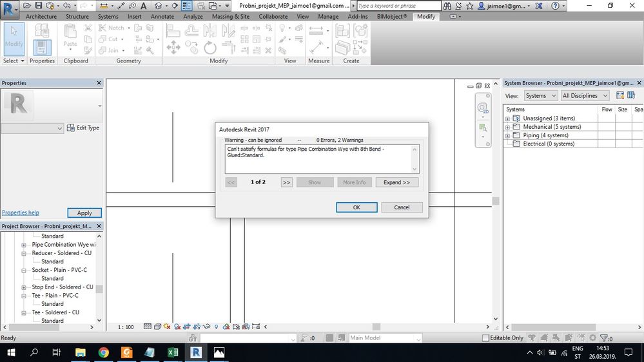
Task: Open the Systems view dropdown in System Browser
Action: [540, 95]
